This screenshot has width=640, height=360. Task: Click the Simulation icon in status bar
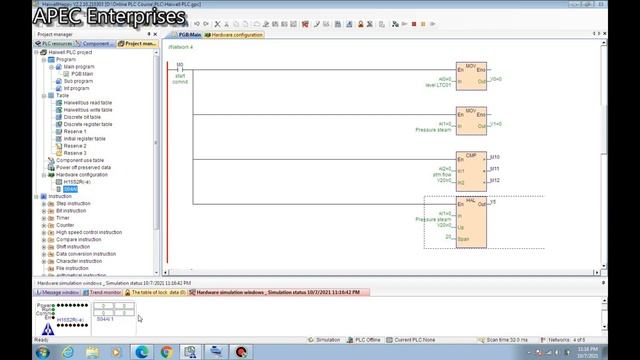coord(311,340)
